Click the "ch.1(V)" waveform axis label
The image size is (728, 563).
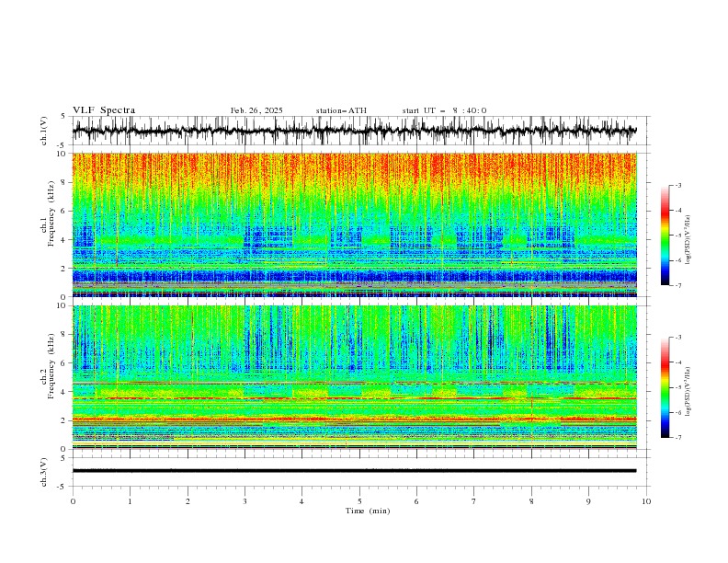pyautogui.click(x=44, y=131)
